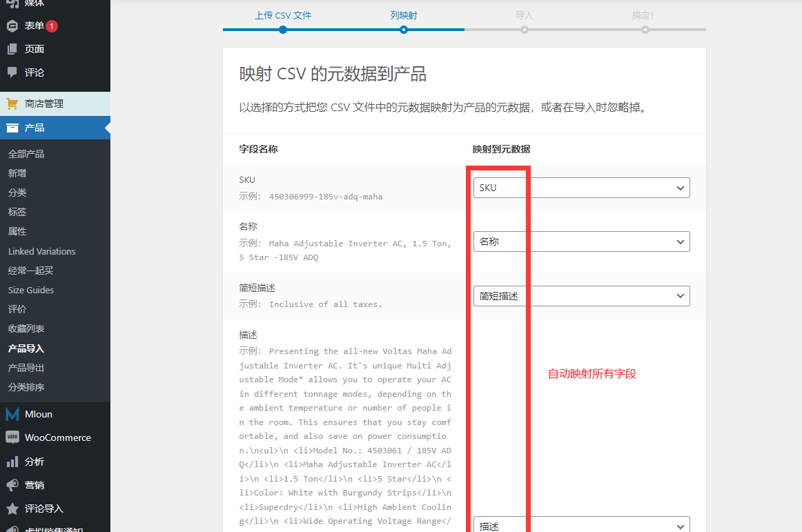Click the 评论导入 star icon

[12, 509]
